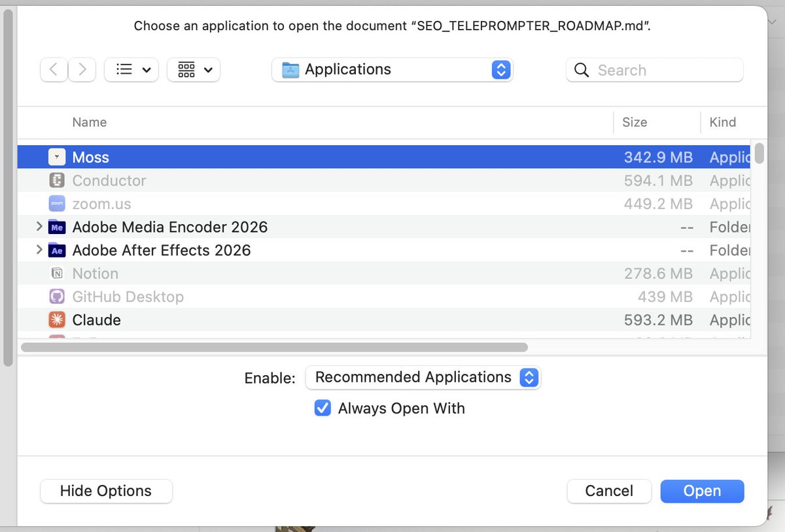Select the zoom.us row name
The image size is (785, 532).
click(x=101, y=204)
